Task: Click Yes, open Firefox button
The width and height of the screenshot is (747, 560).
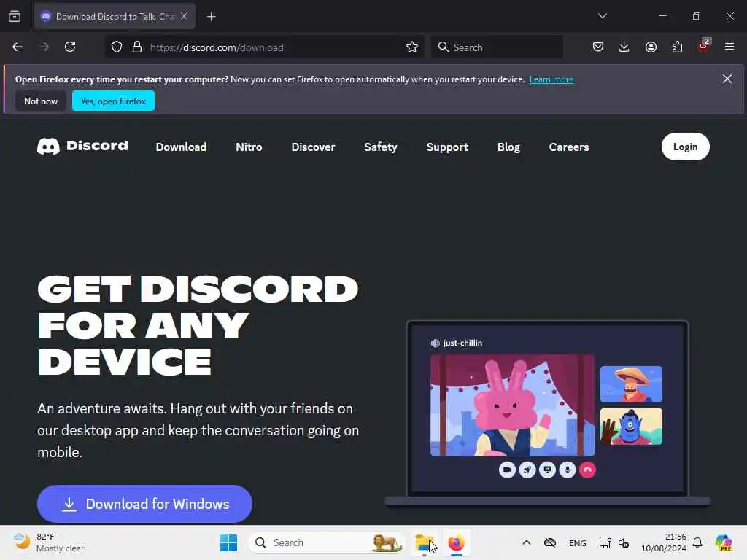Action: [x=113, y=101]
